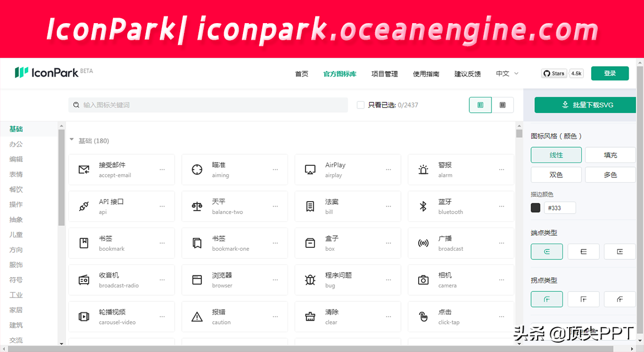Select the 编辑 category in sidebar

pos(16,159)
